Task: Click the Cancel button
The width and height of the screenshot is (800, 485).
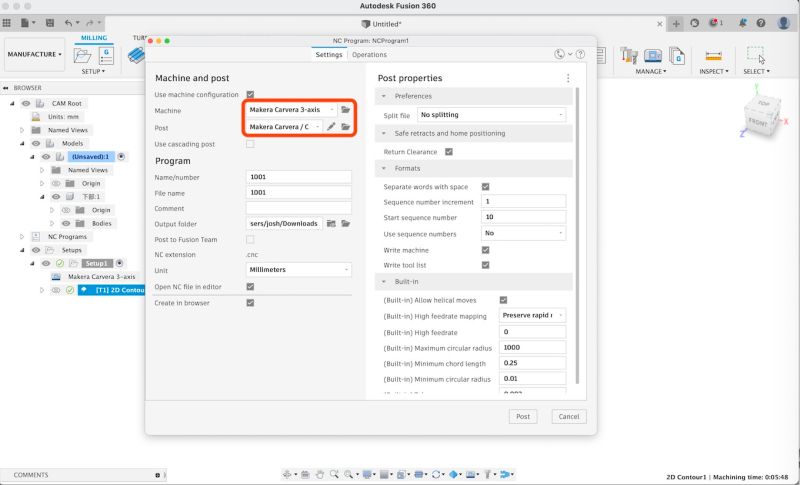Action: pyautogui.click(x=569, y=416)
